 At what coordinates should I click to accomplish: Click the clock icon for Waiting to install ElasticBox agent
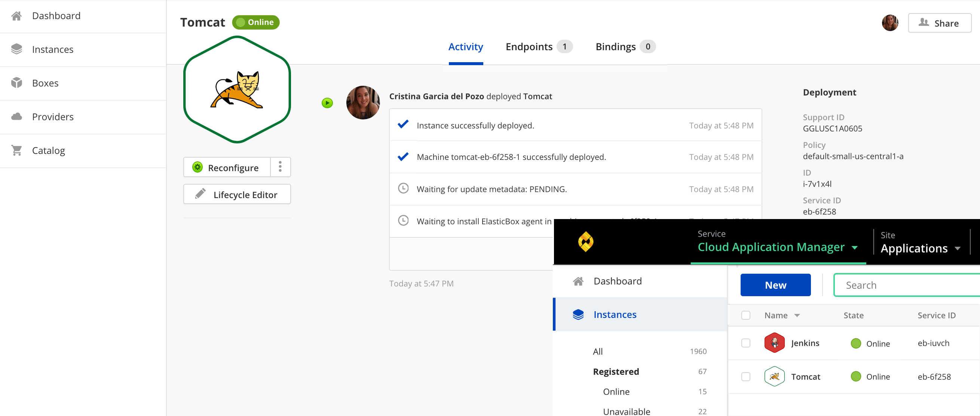pyautogui.click(x=403, y=220)
